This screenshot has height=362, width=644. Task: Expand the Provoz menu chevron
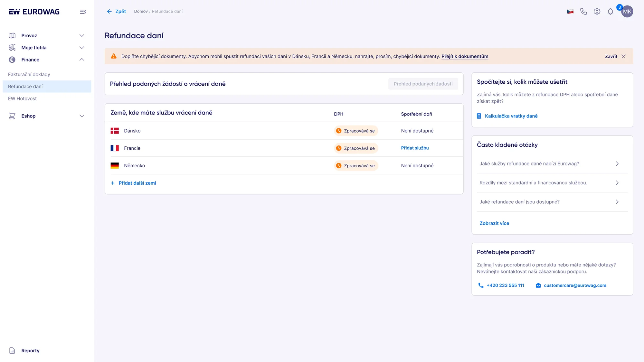coord(82,35)
